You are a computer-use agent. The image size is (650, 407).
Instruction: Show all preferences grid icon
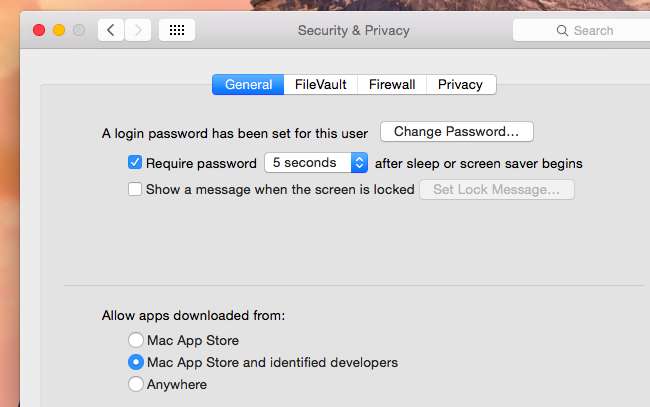tap(177, 30)
